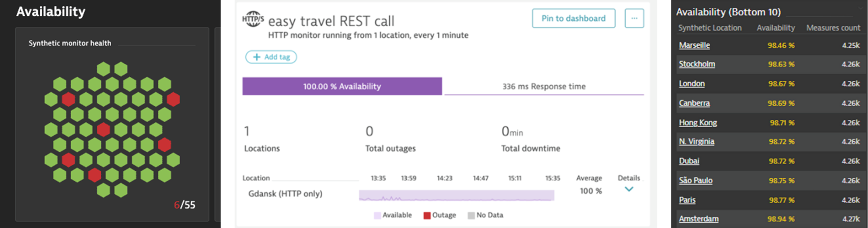The width and height of the screenshot is (868, 228).
Task: Click the 6/55 unhealthy monitors count
Action: (184, 205)
